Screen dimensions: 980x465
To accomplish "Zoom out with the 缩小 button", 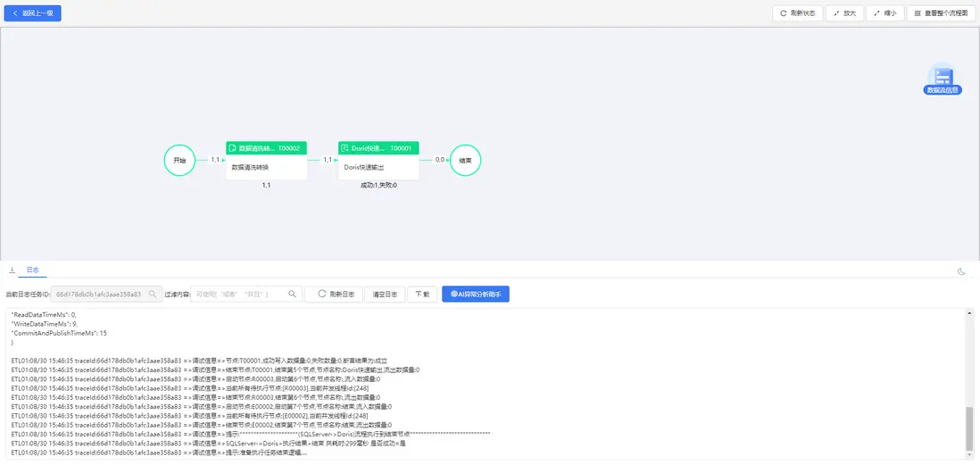I will coord(885,13).
